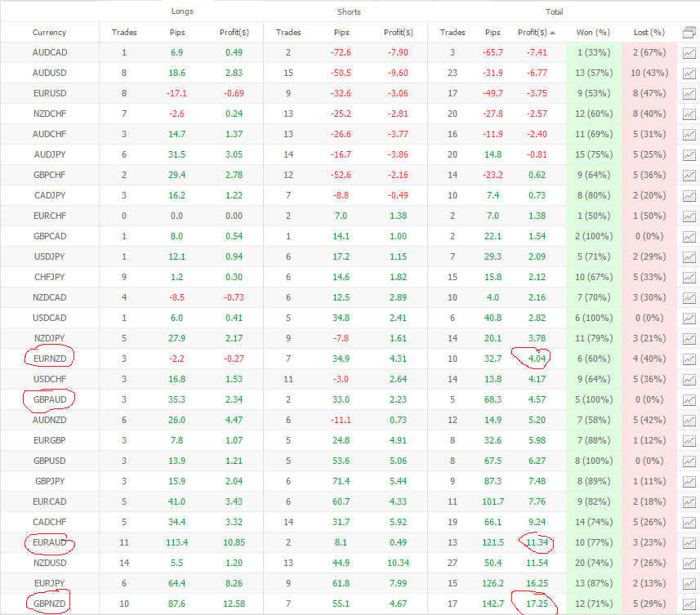Open the chart icon for CADJPY row
The width and height of the screenshot is (700, 615).
coord(689,196)
